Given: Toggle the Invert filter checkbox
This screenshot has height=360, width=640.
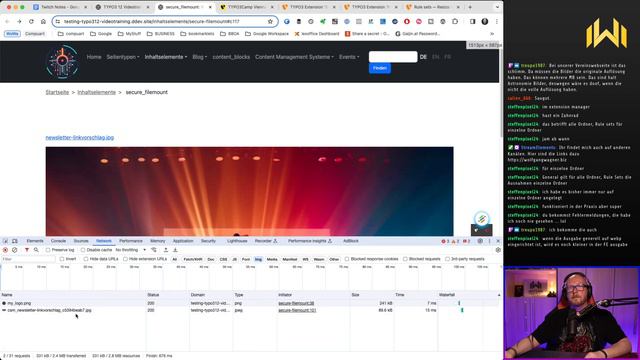Looking at the screenshot, I should (62, 259).
